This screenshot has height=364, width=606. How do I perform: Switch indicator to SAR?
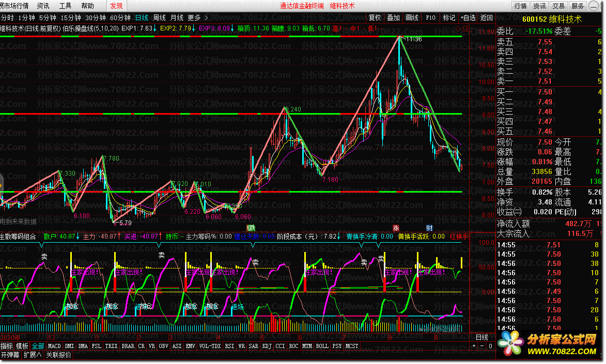pos(254,346)
